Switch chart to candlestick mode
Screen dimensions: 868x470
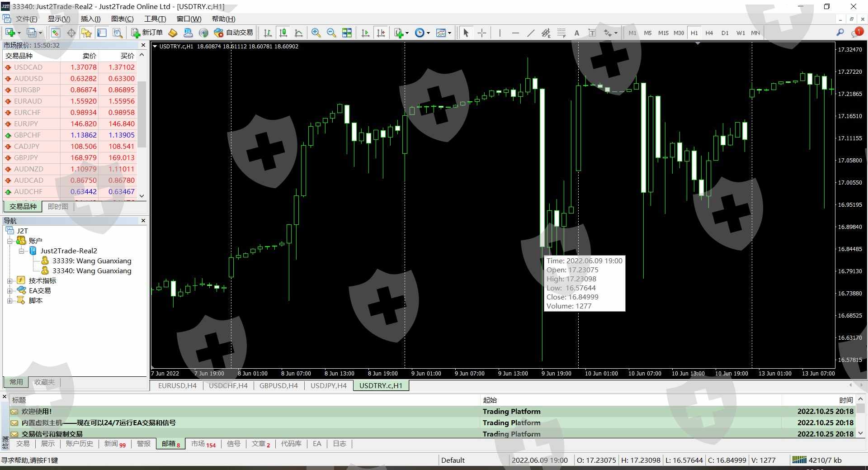(283, 33)
